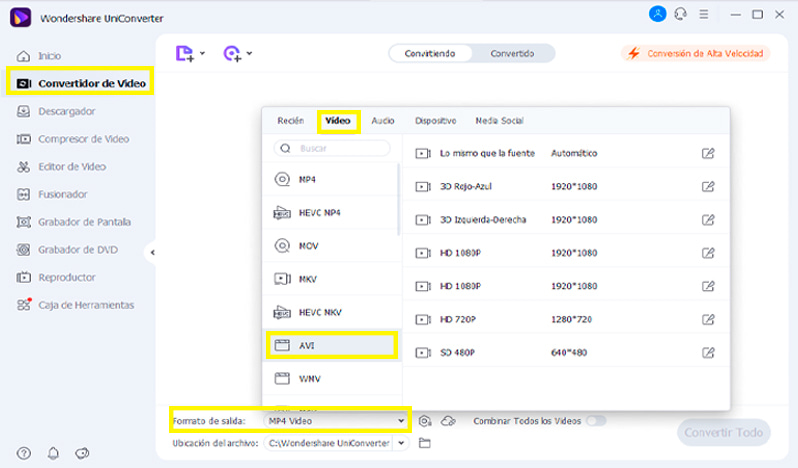Click the Buscar format search field
This screenshot has height=468, width=798.
[x=332, y=148]
